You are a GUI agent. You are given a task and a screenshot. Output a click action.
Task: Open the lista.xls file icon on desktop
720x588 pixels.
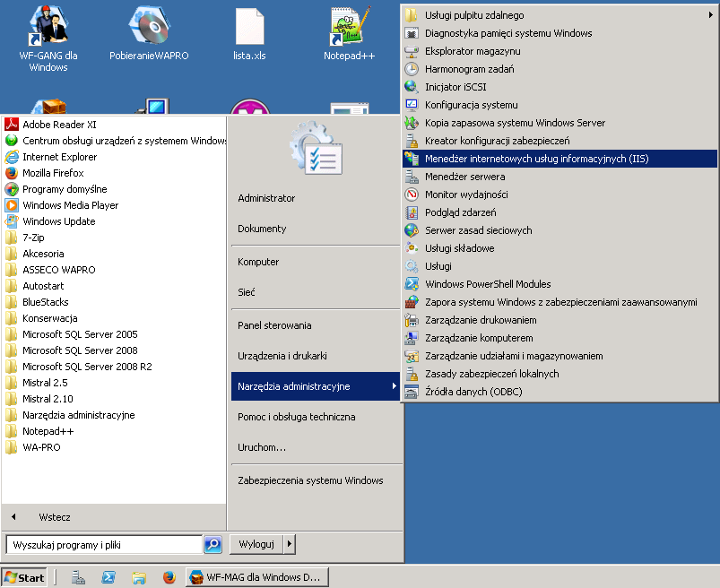point(249,34)
